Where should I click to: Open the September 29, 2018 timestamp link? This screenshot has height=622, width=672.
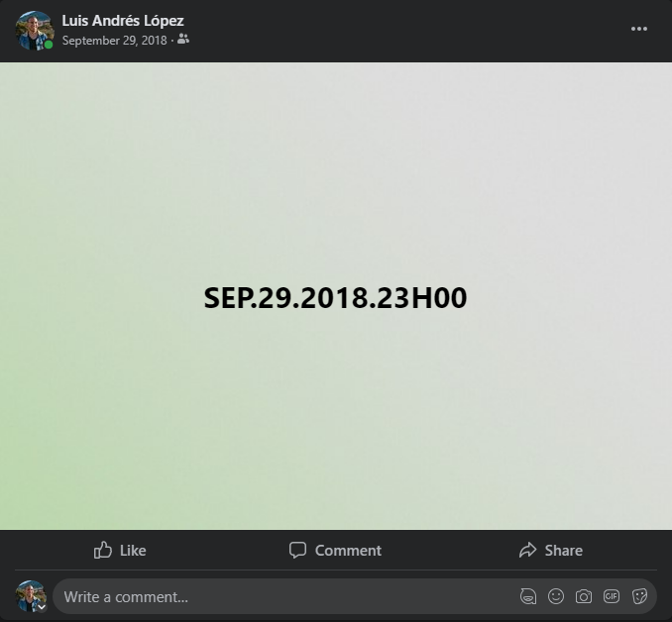(x=114, y=41)
